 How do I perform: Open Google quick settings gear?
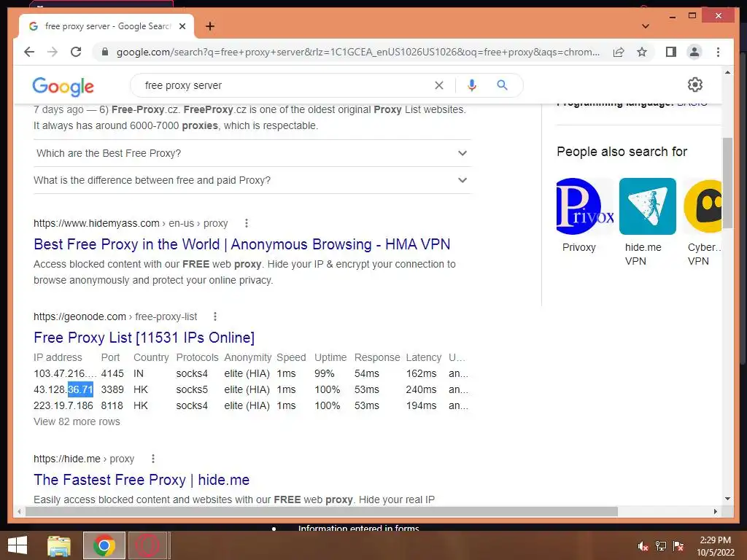pyautogui.click(x=695, y=85)
